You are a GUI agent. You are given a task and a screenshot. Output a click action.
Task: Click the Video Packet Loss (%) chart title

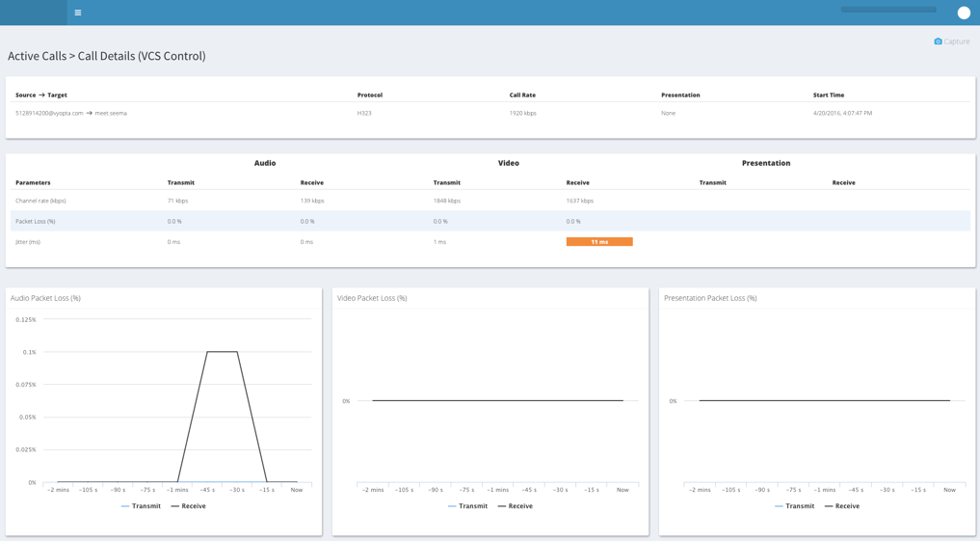pos(372,298)
